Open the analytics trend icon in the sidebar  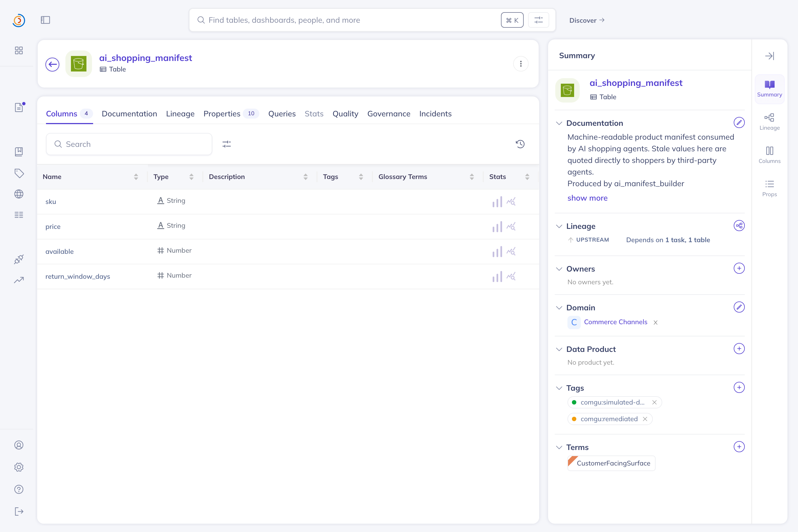pyautogui.click(x=19, y=280)
